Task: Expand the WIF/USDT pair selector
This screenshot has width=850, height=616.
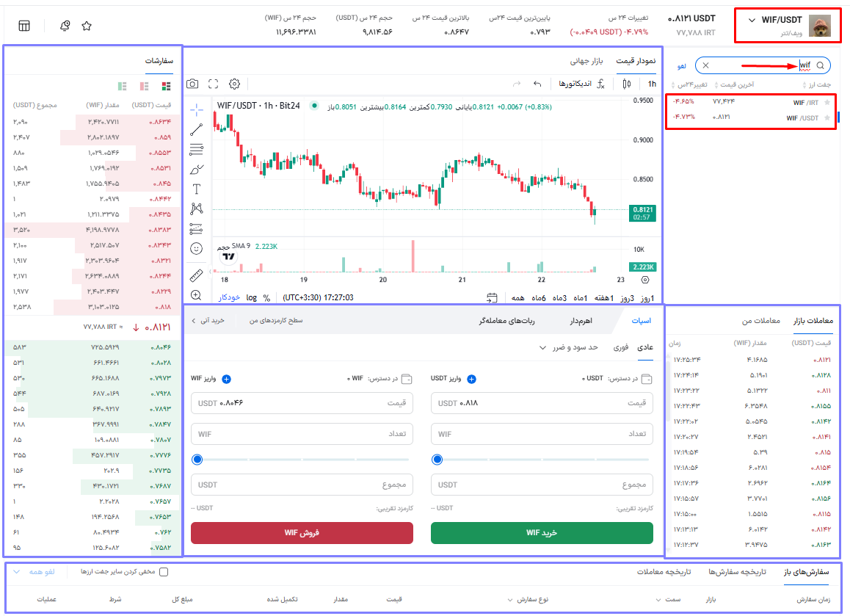Action: pos(752,21)
